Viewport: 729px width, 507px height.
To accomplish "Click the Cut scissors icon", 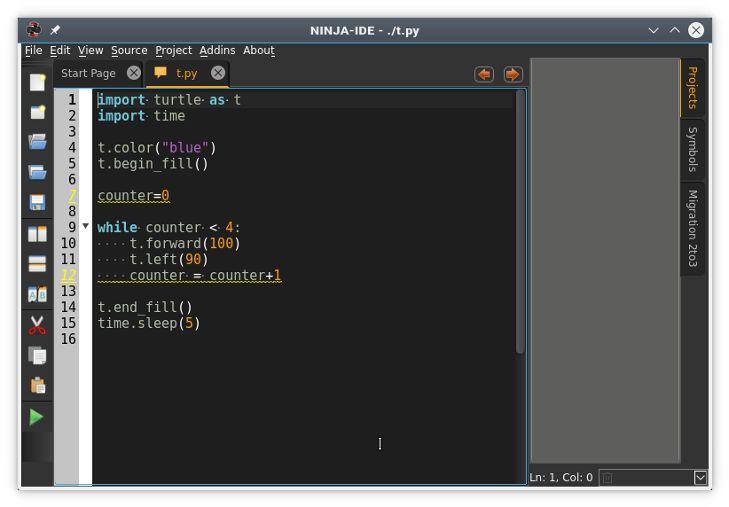I will click(37, 325).
